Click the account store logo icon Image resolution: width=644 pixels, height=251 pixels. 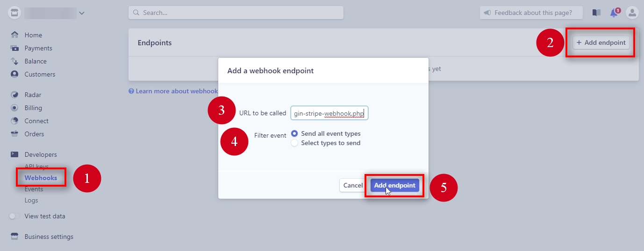pos(14,13)
